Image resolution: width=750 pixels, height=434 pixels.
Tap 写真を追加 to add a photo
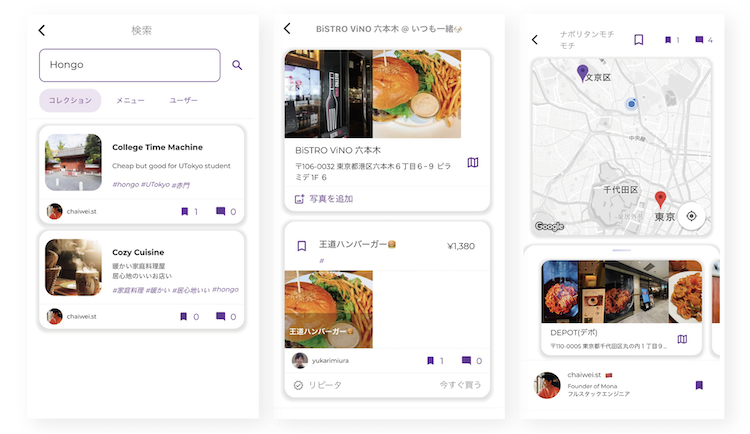[324, 199]
